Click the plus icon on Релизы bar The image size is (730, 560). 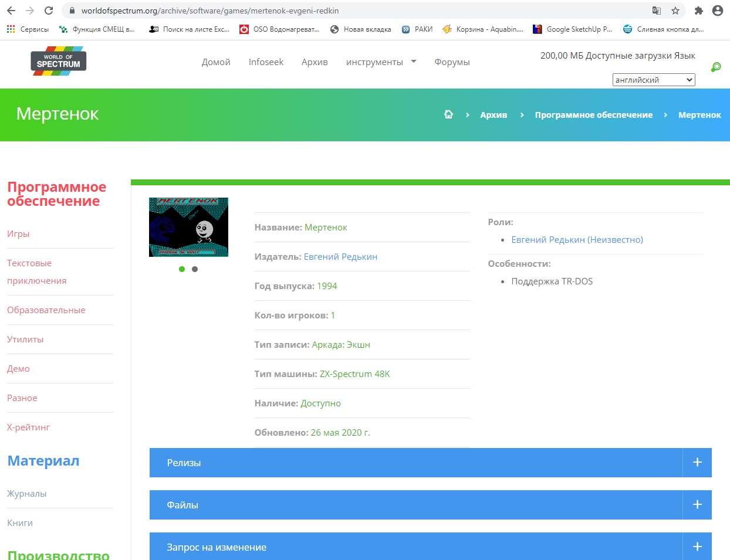(x=697, y=463)
